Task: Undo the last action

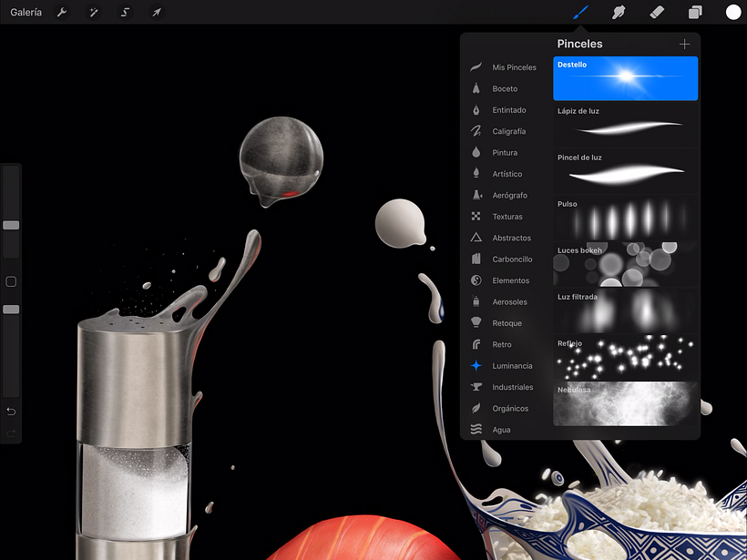Action: point(11,412)
